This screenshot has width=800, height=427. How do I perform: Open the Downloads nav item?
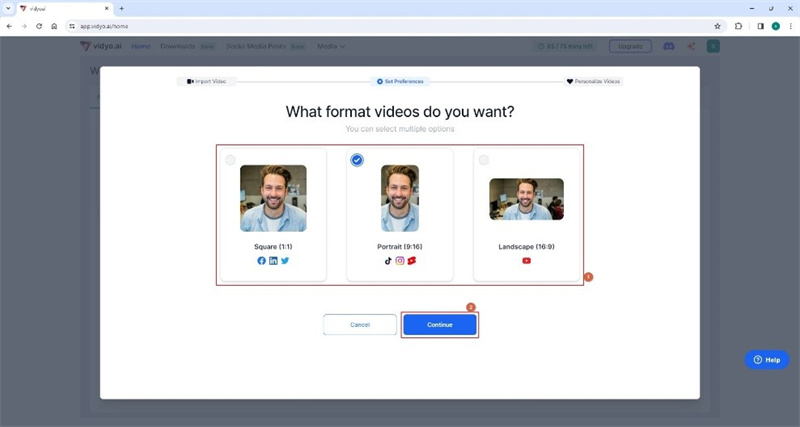click(x=178, y=46)
